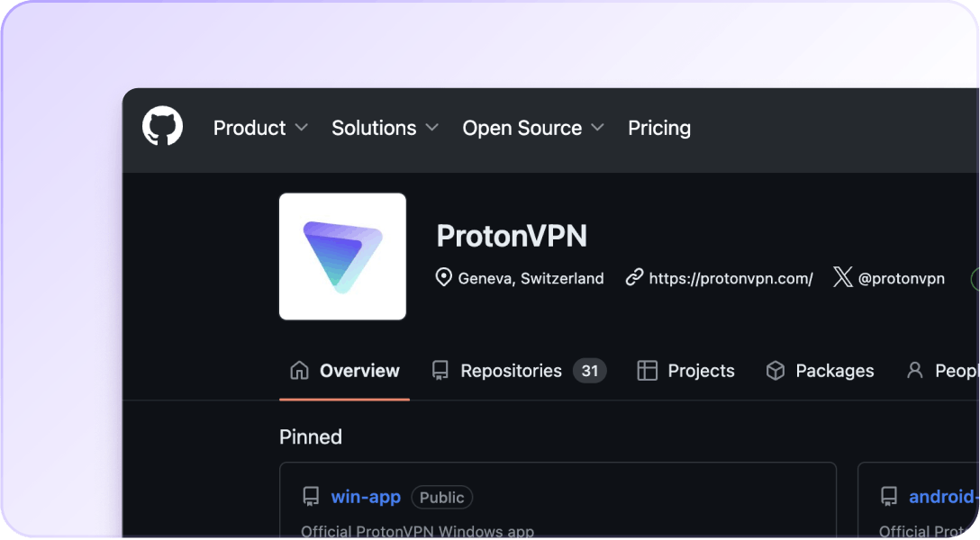Image resolution: width=980 pixels, height=540 pixels.
Task: Expand the Product dropdown menu
Action: [260, 128]
